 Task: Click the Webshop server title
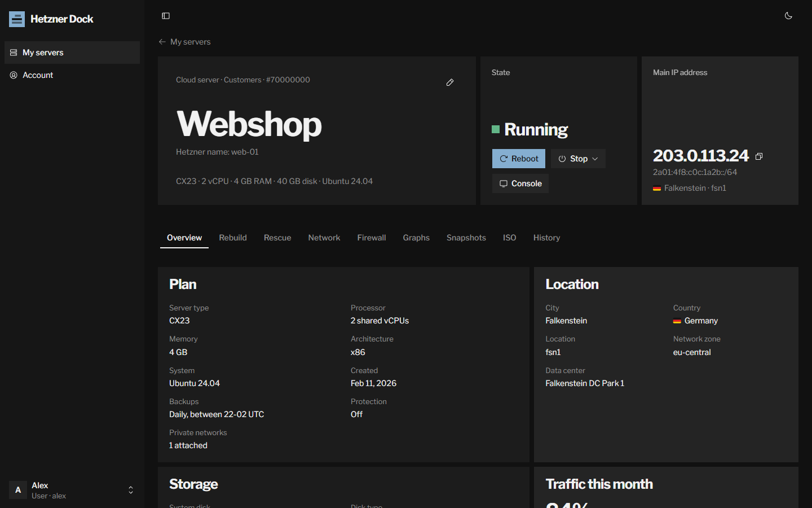[x=249, y=124]
